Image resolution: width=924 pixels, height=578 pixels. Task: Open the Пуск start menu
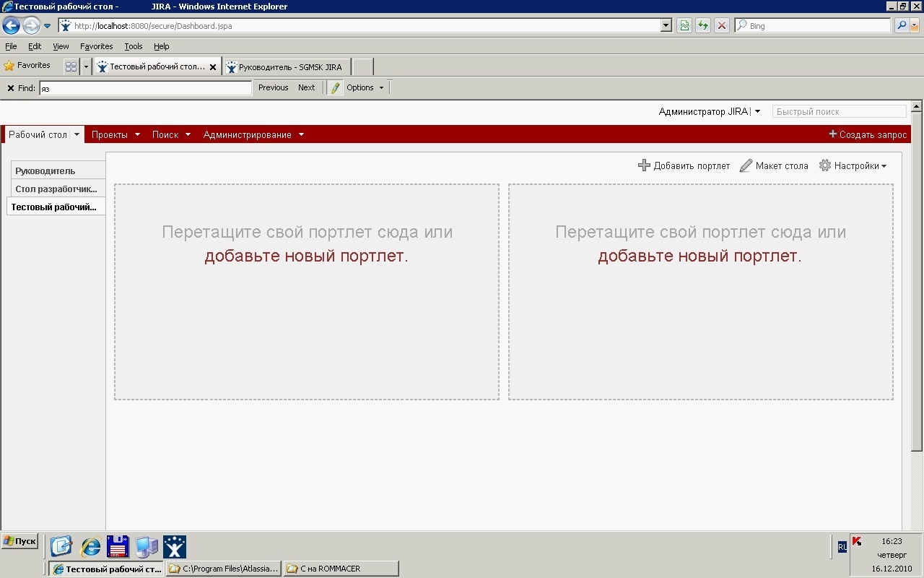[19, 541]
